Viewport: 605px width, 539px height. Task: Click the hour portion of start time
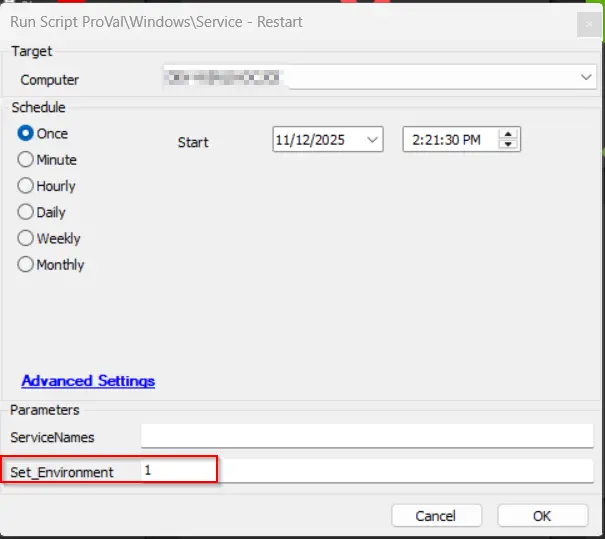coord(415,140)
